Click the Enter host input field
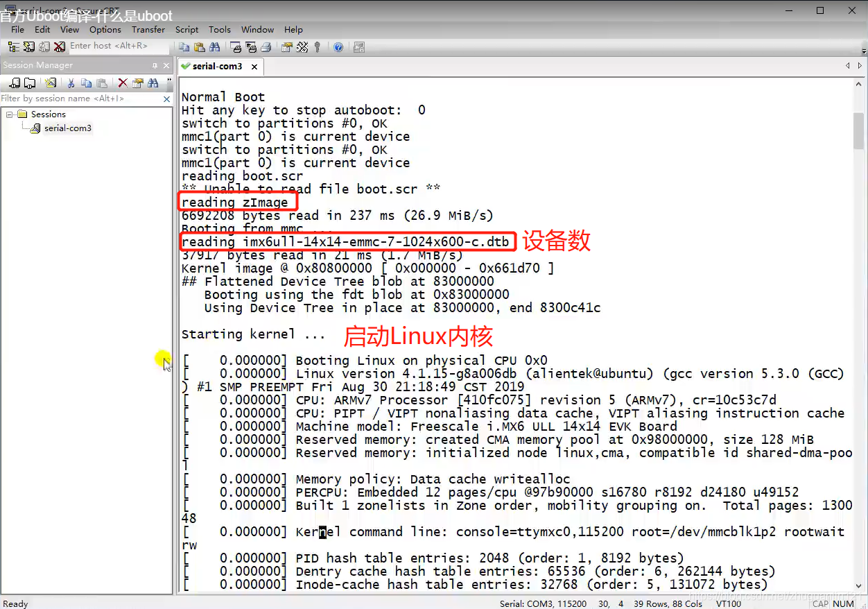868x609 pixels. click(x=118, y=46)
